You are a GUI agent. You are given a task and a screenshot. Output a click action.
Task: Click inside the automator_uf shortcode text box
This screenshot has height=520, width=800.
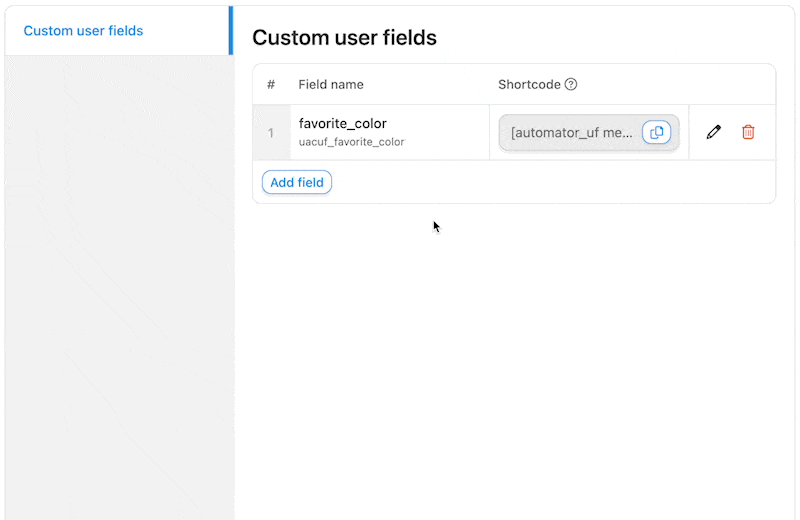point(572,132)
